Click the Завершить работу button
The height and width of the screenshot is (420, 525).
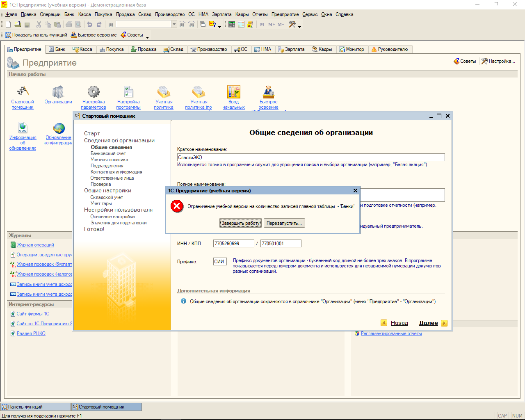pyautogui.click(x=240, y=223)
